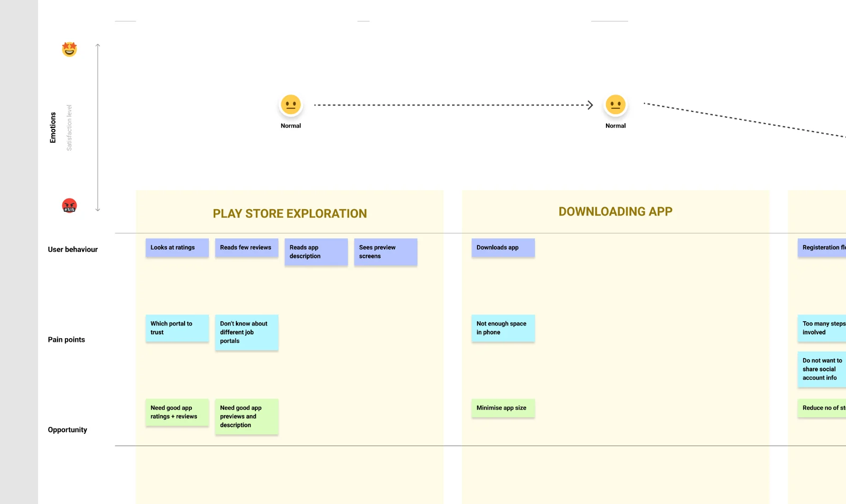Viewport: 846px width, 504px height.
Task: Click the 'User behaviour' row label
Action: pyautogui.click(x=73, y=249)
